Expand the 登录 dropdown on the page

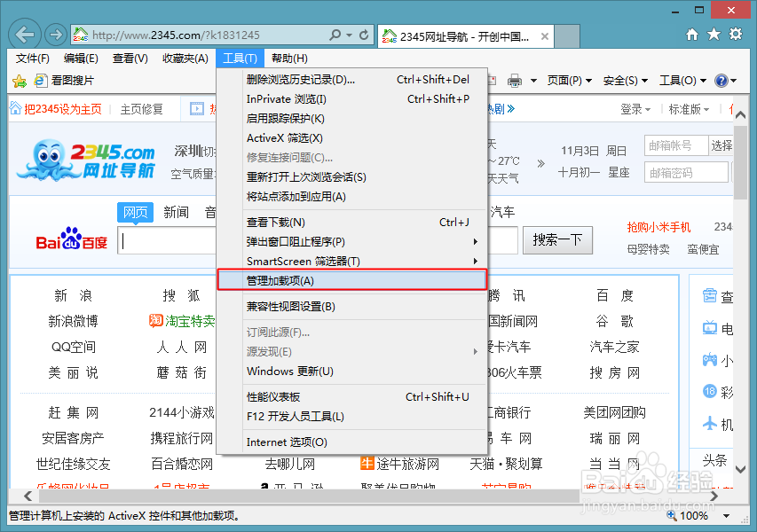[x=635, y=109]
